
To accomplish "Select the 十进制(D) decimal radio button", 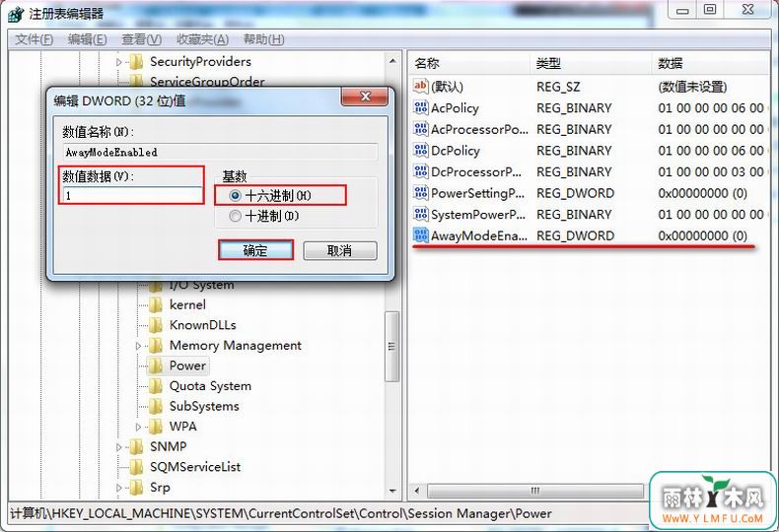I will tap(236, 216).
